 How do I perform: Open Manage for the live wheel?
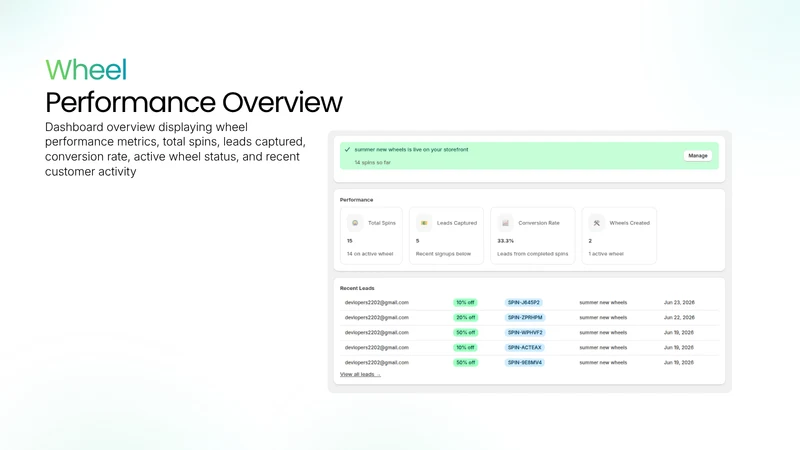click(697, 156)
